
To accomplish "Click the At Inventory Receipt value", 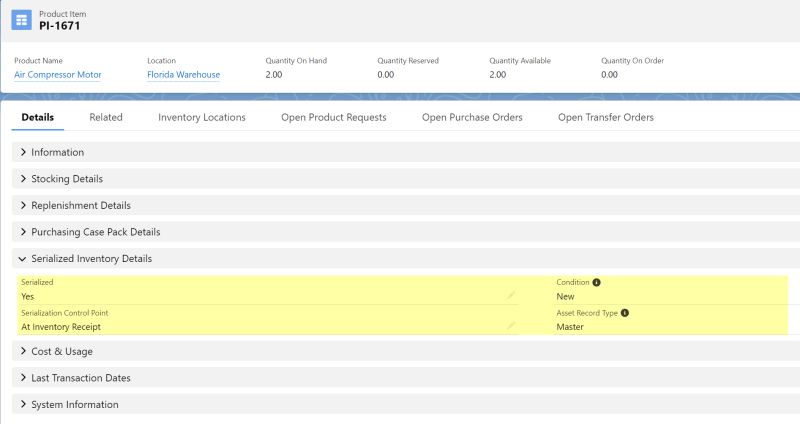I will pyautogui.click(x=61, y=327).
